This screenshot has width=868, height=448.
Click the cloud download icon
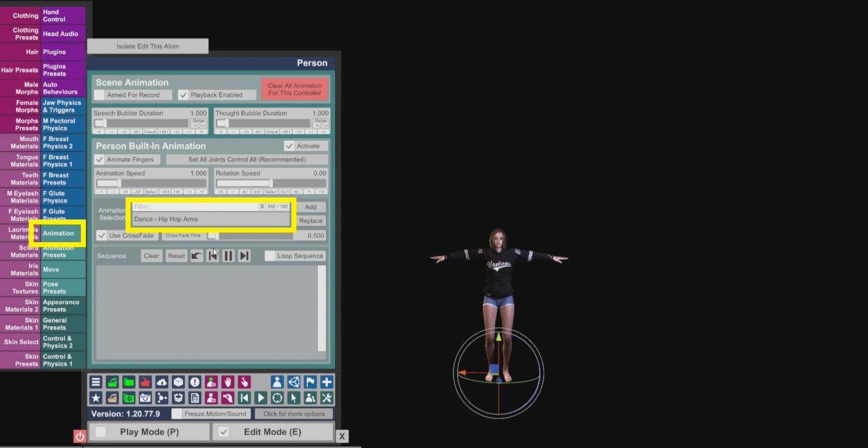coord(162,382)
